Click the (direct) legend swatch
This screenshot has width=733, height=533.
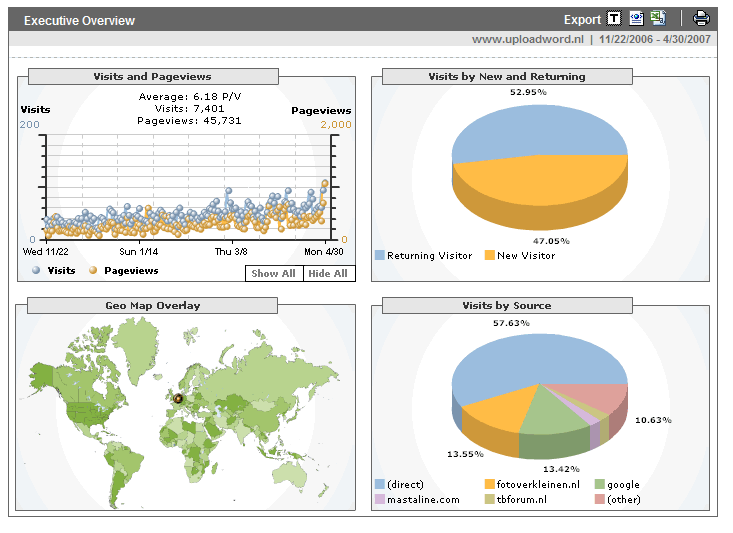pos(380,484)
